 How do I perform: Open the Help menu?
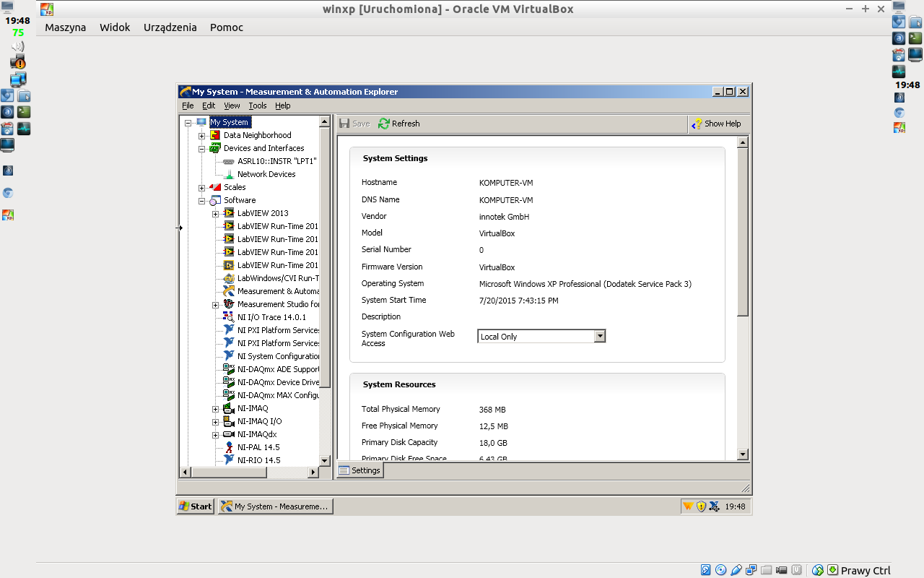click(x=283, y=105)
